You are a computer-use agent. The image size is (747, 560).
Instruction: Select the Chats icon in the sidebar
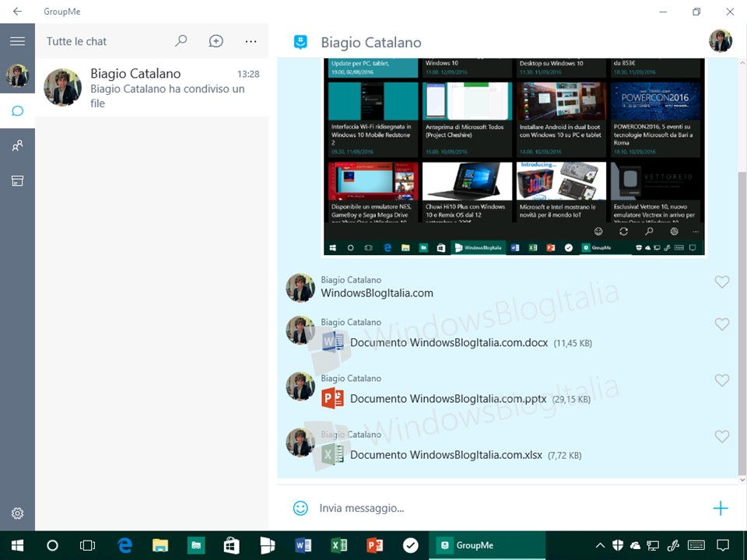17,111
